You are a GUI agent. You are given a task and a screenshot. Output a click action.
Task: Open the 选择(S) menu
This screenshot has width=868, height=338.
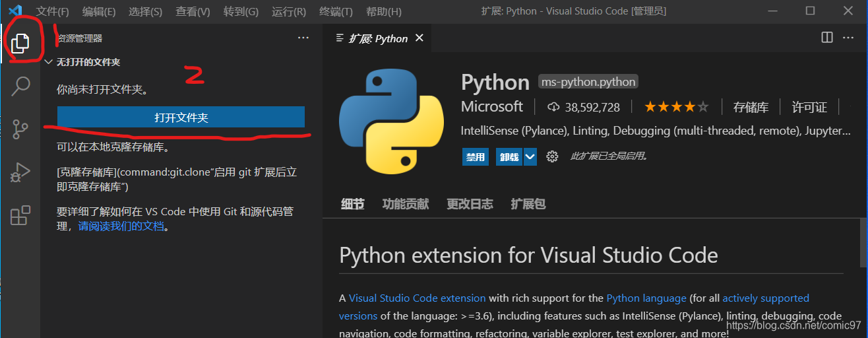tap(145, 11)
